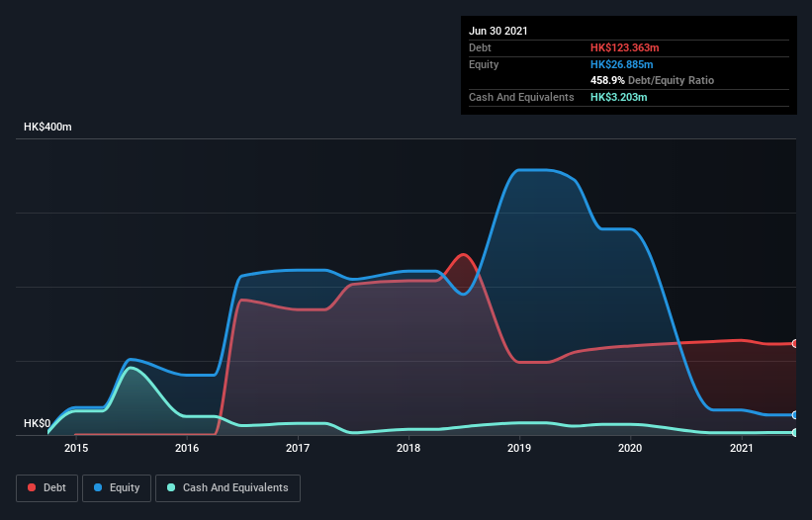Select the red Debt endpoint marker
Viewport: 812px width, 520px height.
click(794, 344)
